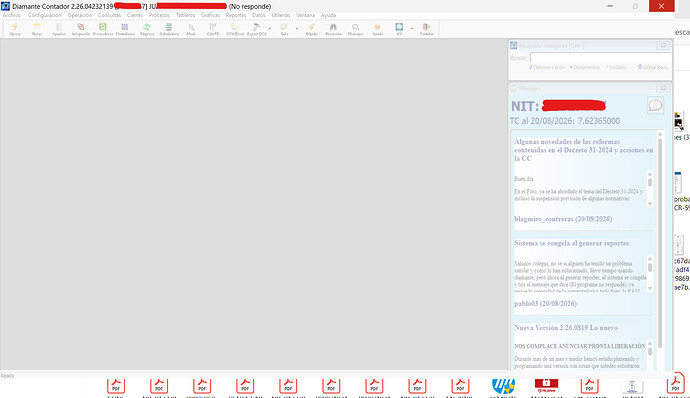Click author pablo03 (20/08/2026)
The width and height of the screenshot is (690, 398).
545,303
